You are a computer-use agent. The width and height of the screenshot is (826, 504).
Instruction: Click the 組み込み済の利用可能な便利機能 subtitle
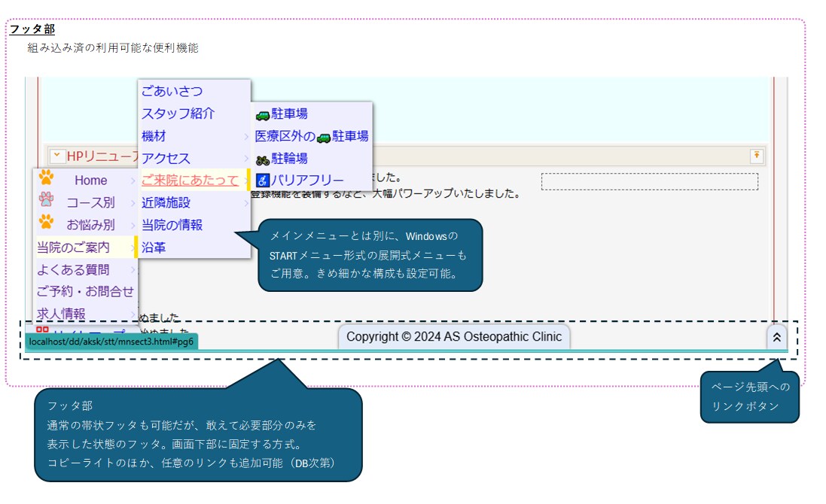[x=113, y=48]
